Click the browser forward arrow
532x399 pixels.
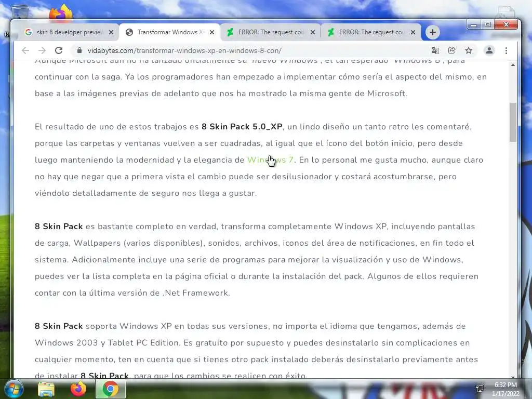[42, 50]
